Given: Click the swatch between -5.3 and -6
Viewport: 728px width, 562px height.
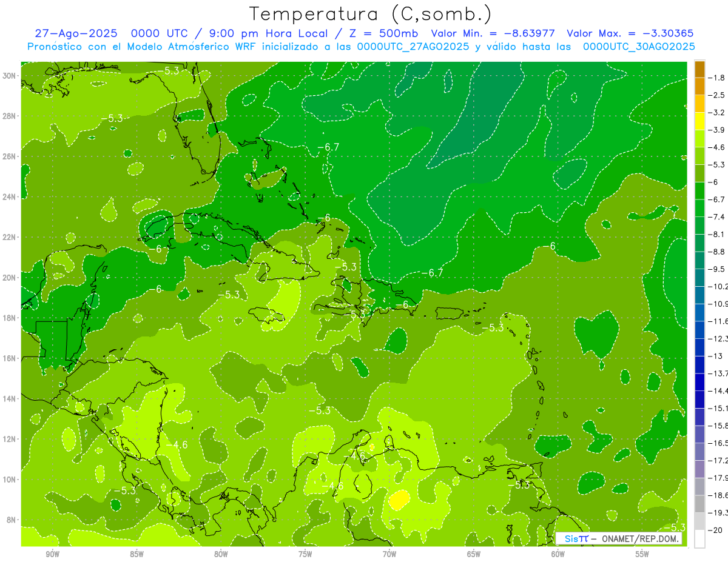Looking at the screenshot, I should [699, 173].
